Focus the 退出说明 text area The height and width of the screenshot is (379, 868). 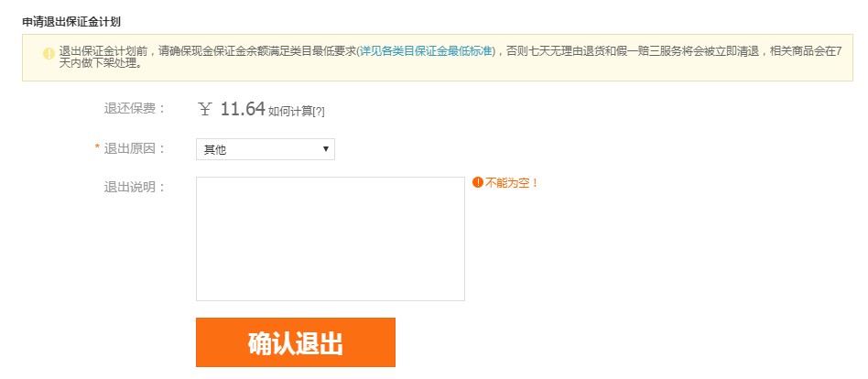coord(331,239)
